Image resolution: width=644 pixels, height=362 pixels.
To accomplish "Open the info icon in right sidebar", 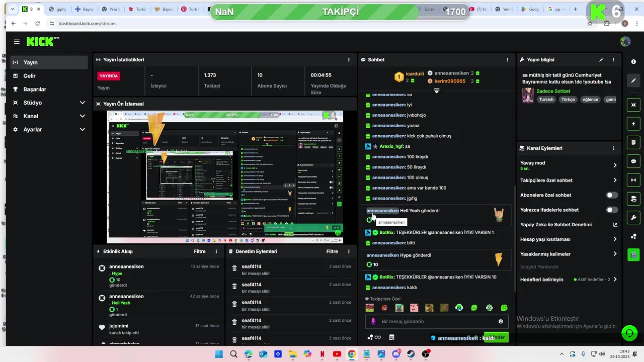I will [633, 61].
